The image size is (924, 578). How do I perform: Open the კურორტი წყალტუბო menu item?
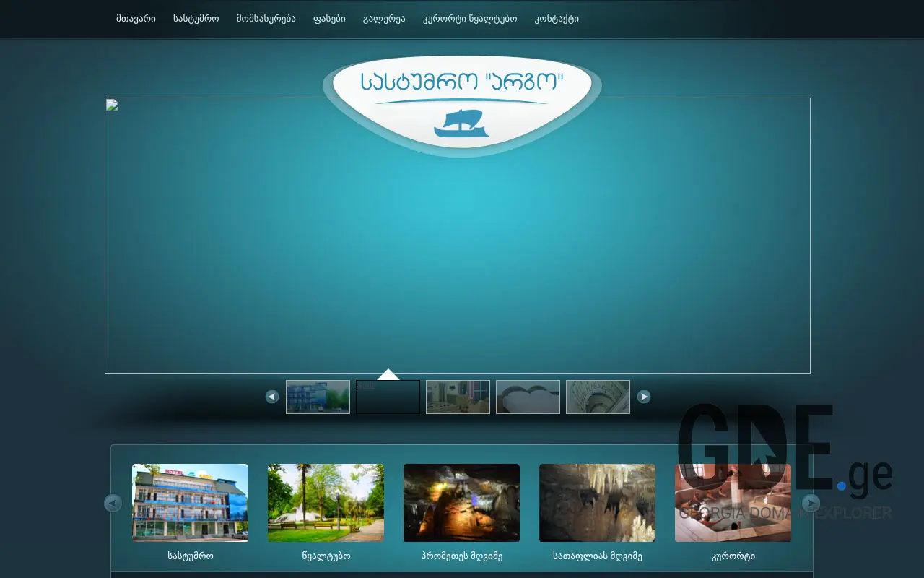click(x=471, y=19)
